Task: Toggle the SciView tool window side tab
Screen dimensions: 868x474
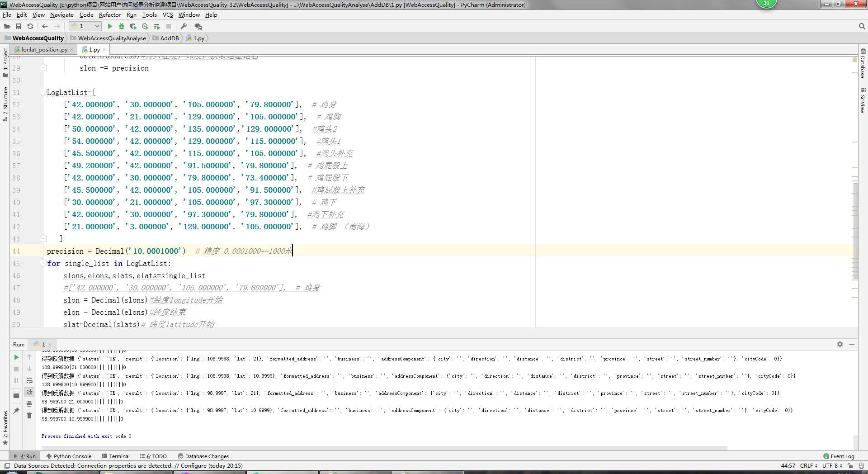Action: pyautogui.click(x=863, y=100)
